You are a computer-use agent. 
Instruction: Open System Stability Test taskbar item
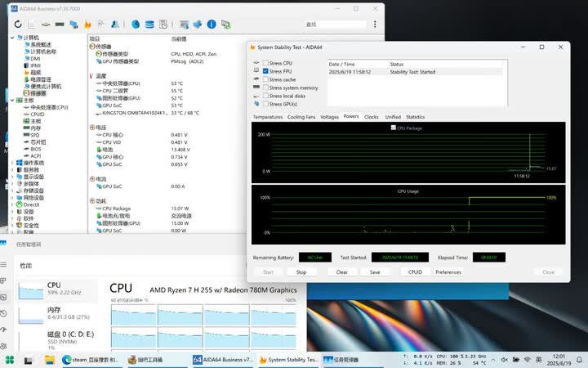(x=289, y=360)
